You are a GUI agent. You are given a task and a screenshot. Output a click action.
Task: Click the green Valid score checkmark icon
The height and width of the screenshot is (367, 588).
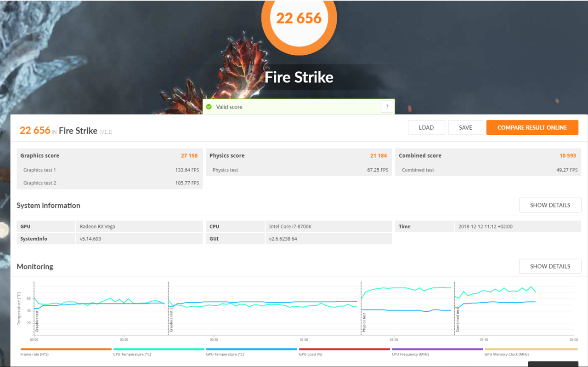209,107
